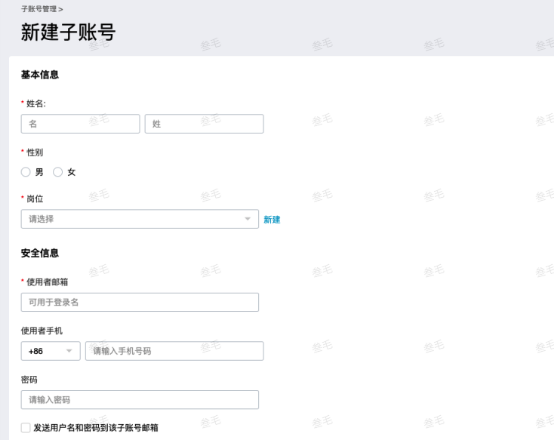
Task: Click the 性别 field label
Action: tap(35, 153)
